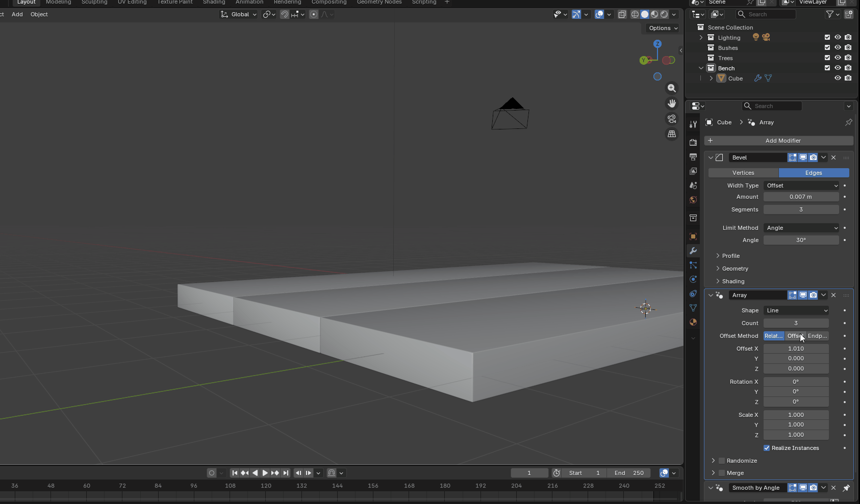The height and width of the screenshot is (504, 860).
Task: Click the modifier wrench icon beside Cube
Action: [x=758, y=78]
